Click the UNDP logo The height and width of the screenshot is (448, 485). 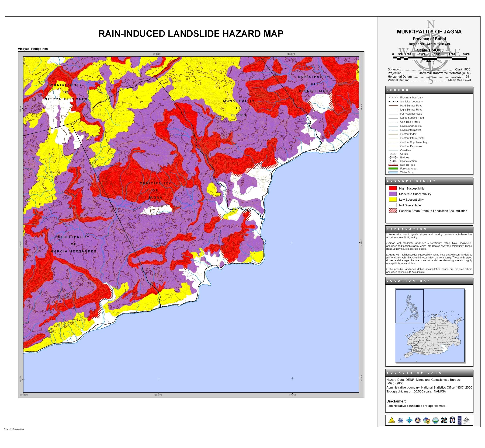[460, 421]
